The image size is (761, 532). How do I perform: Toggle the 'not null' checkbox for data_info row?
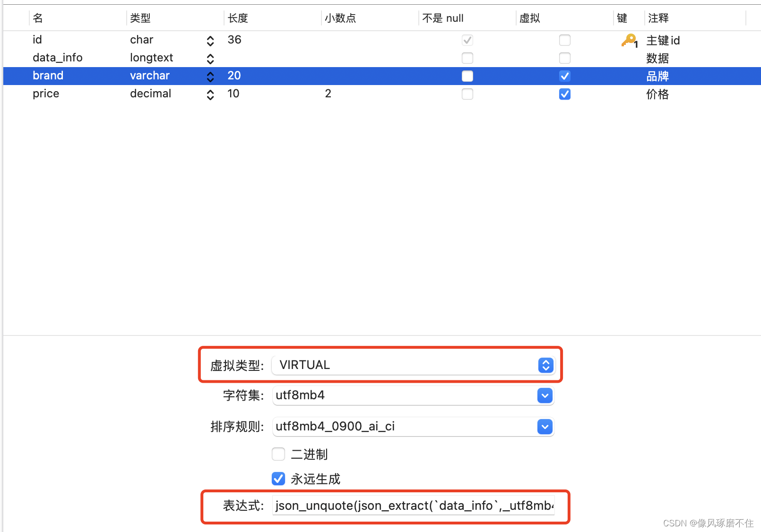pyautogui.click(x=467, y=58)
